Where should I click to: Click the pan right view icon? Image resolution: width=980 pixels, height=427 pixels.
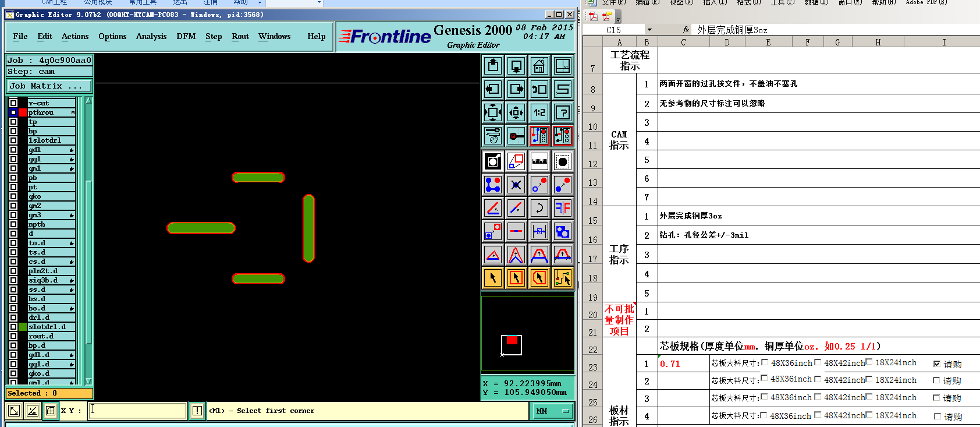coord(516,89)
